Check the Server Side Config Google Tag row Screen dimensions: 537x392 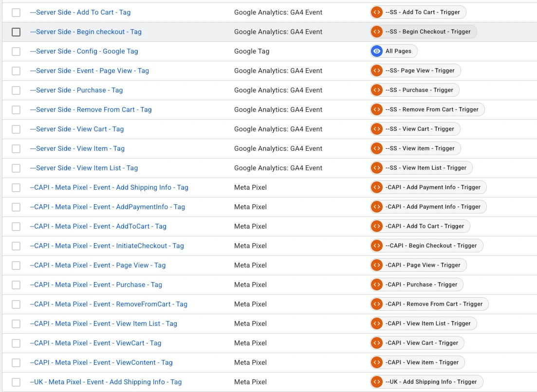(x=16, y=52)
